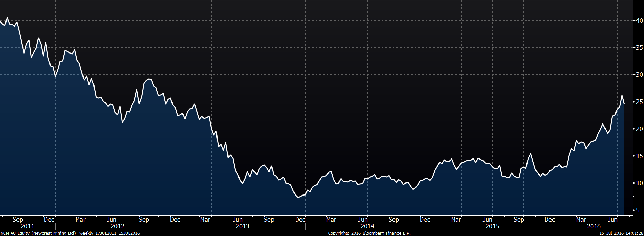The height and width of the screenshot is (236, 644).
Task: Select the 5 price axis label
Action: (x=640, y=210)
